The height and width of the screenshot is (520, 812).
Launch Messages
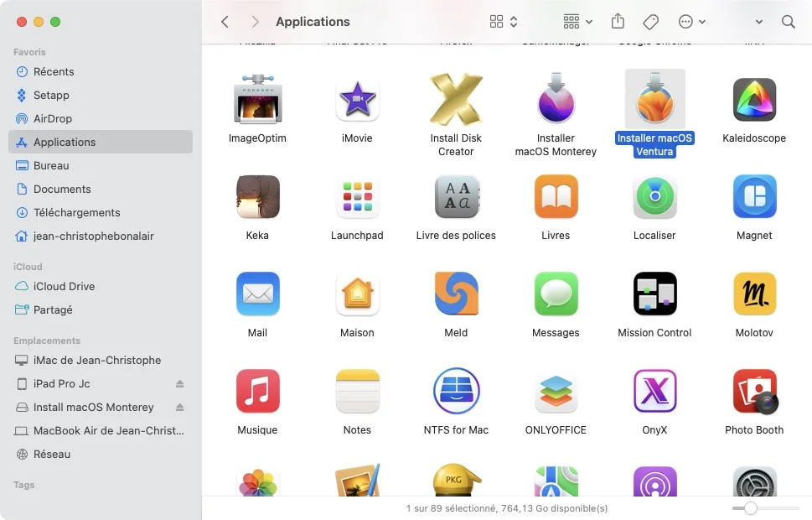click(x=556, y=294)
